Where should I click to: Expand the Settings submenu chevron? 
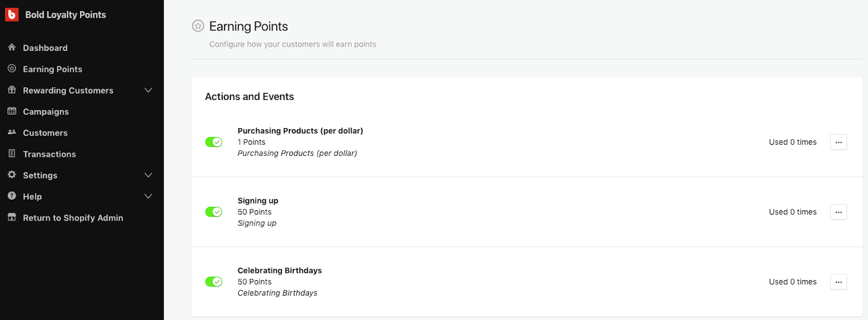coord(148,175)
